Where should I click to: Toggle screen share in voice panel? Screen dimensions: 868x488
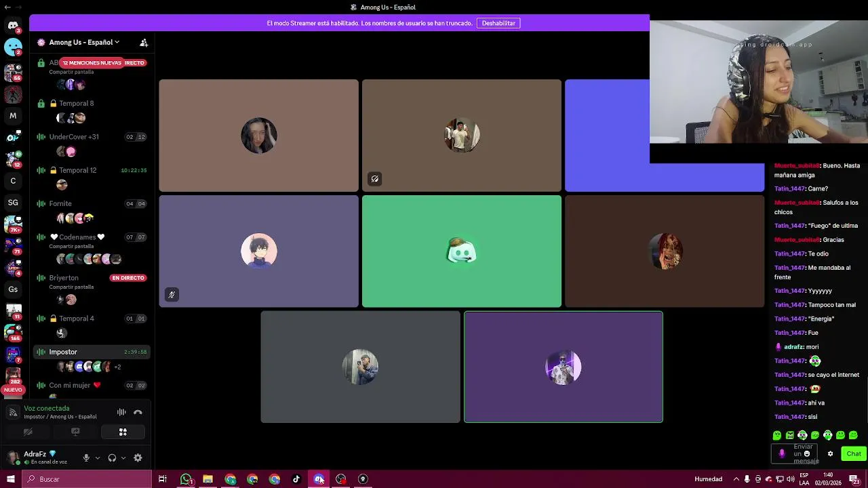75,432
